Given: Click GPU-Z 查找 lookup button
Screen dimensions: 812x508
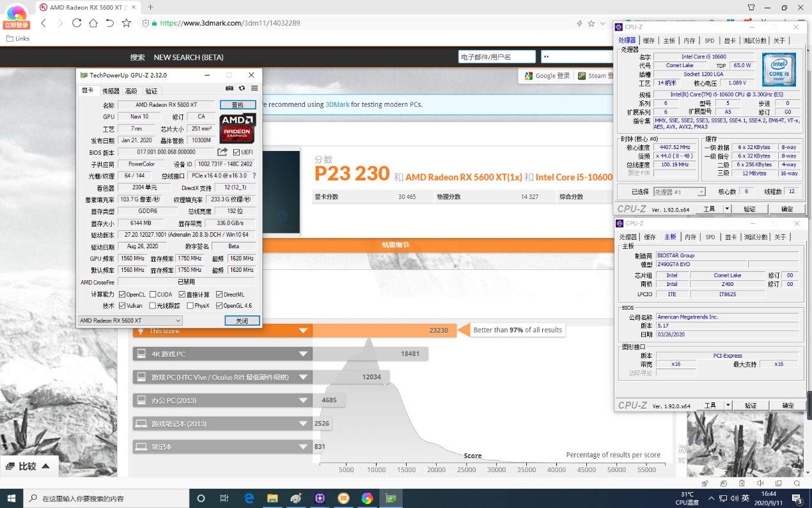Looking at the screenshot, I should click(237, 105).
